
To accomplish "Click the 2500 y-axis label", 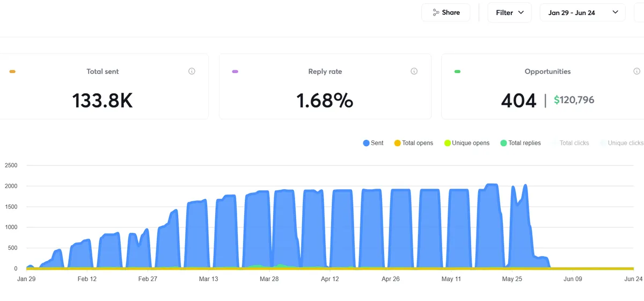I will tap(11, 166).
